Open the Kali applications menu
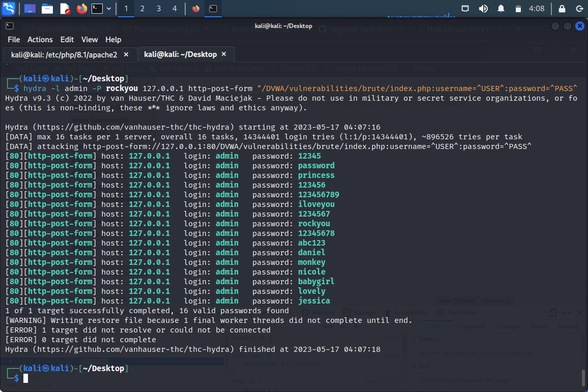588x392 pixels. click(x=8, y=8)
